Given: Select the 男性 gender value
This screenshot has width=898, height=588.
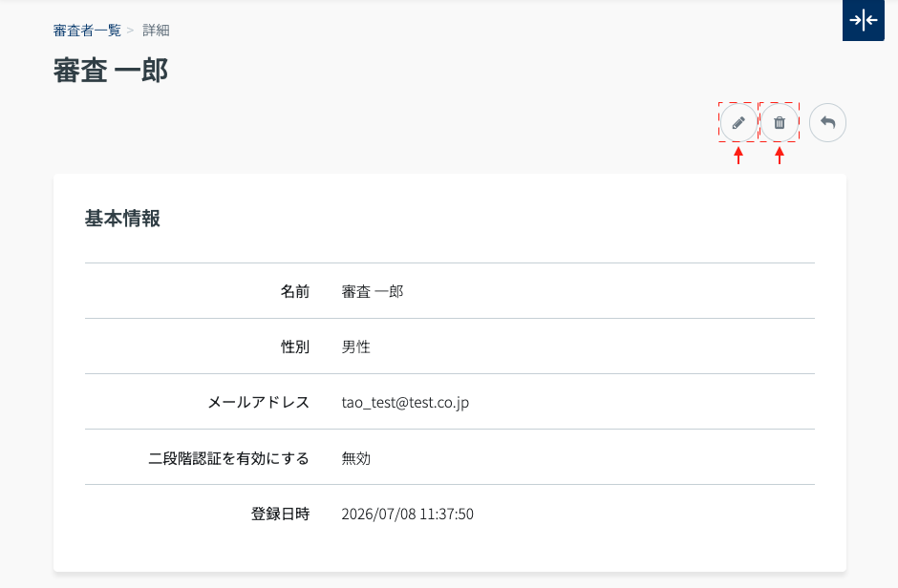Looking at the screenshot, I should point(355,346).
